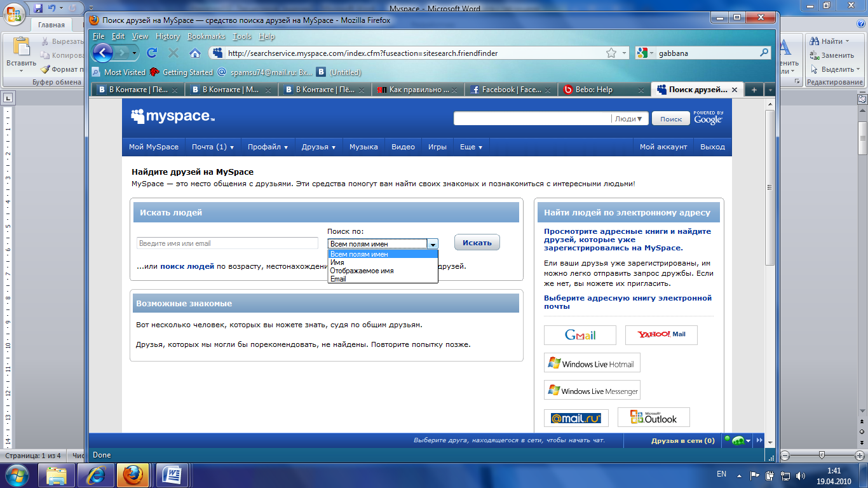The width and height of the screenshot is (868, 488).
Task: Open the Поиск по combo box arrow
Action: point(433,243)
